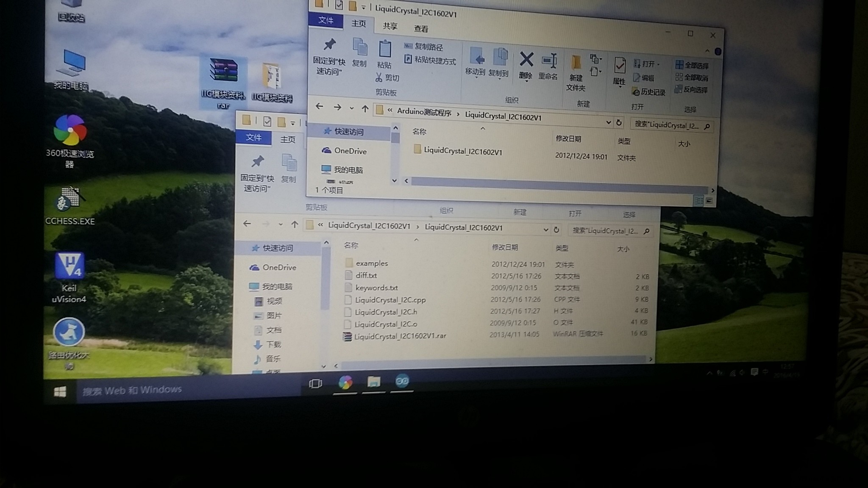Switch to the View (查看) tab
The width and height of the screenshot is (868, 488).
pyautogui.click(x=421, y=29)
